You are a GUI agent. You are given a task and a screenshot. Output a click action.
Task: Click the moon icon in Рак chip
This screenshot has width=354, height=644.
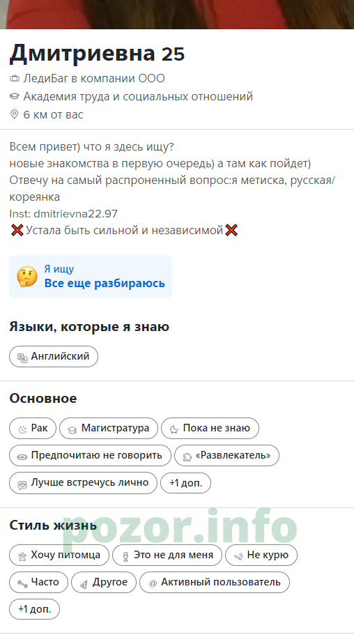click(22, 429)
